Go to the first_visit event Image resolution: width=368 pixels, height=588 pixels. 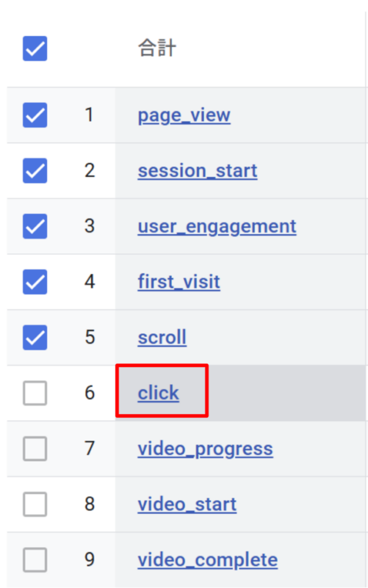pos(179,282)
